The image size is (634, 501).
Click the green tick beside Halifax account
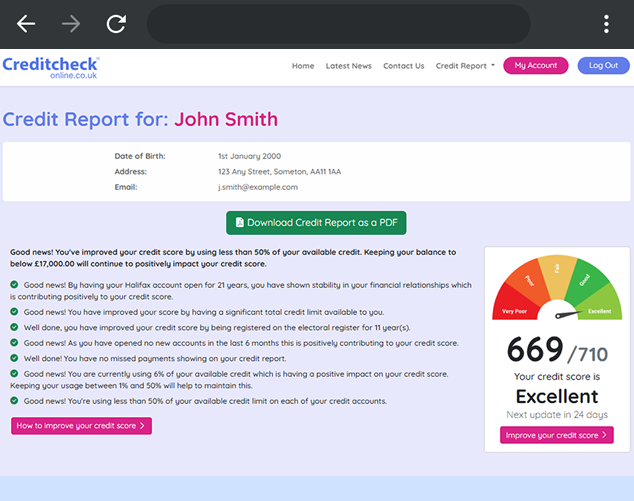click(14, 285)
